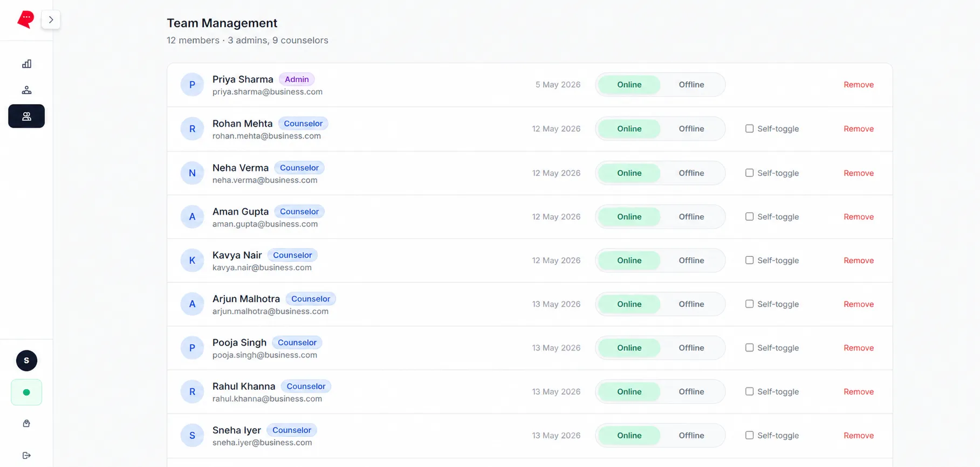Select Online status for Arjun Malhotra
Screen dimensions: 980x467
[629, 304]
